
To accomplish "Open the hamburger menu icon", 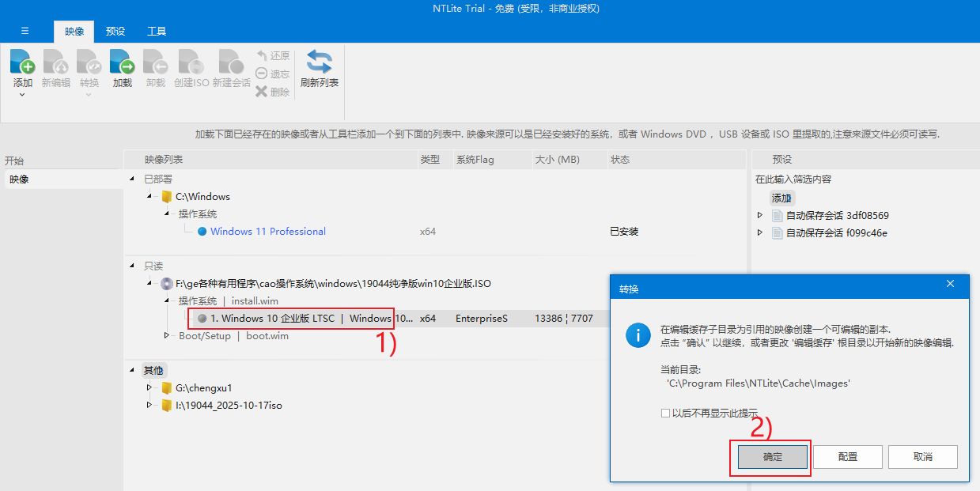I will pyautogui.click(x=25, y=31).
